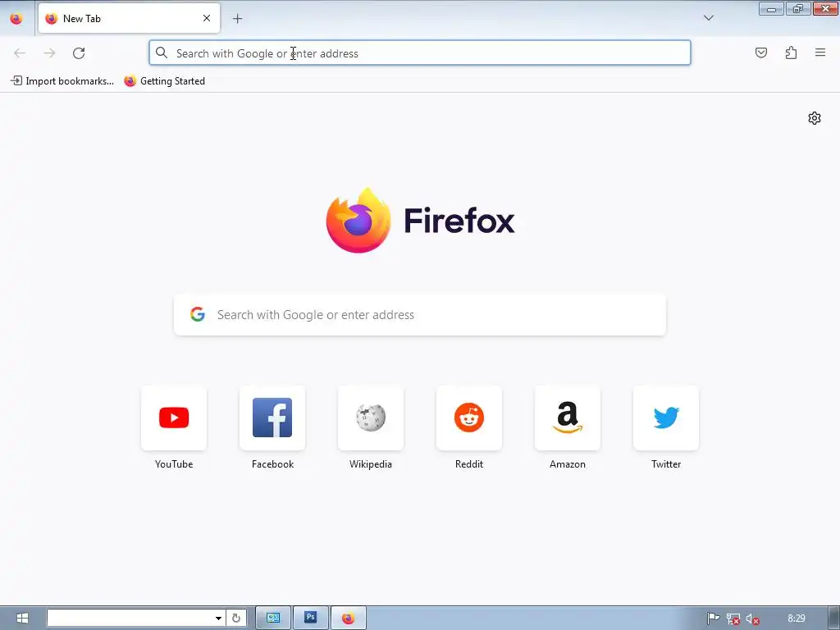Screen dimensions: 840x630
Task: Click inside the taskbar address input box
Action: click(x=130, y=619)
